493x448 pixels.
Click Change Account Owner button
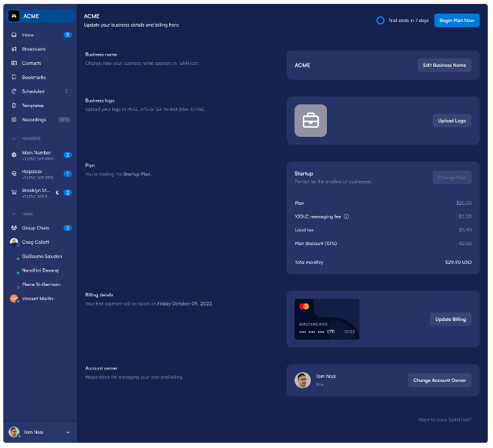440,381
